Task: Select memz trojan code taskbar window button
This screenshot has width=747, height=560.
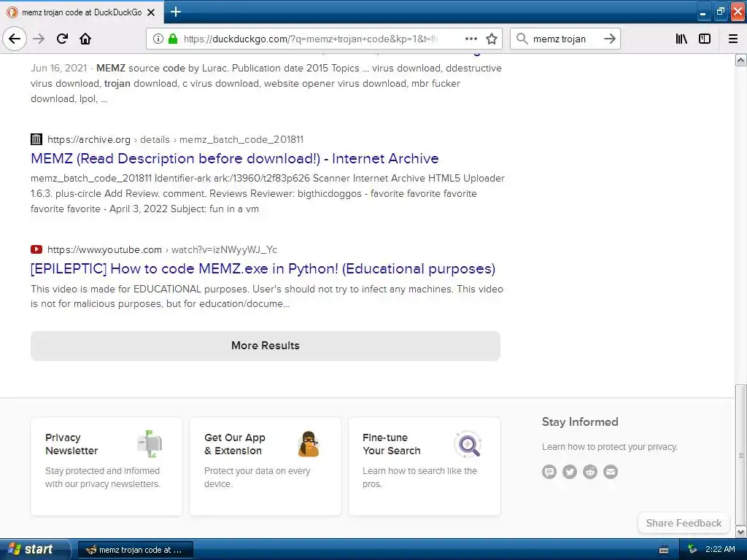Action: point(135,550)
